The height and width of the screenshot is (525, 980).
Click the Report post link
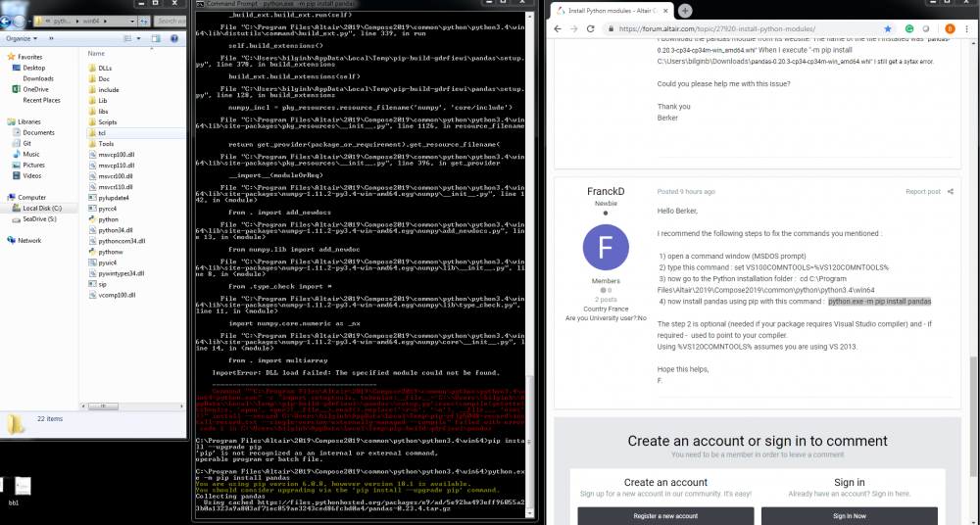point(922,192)
